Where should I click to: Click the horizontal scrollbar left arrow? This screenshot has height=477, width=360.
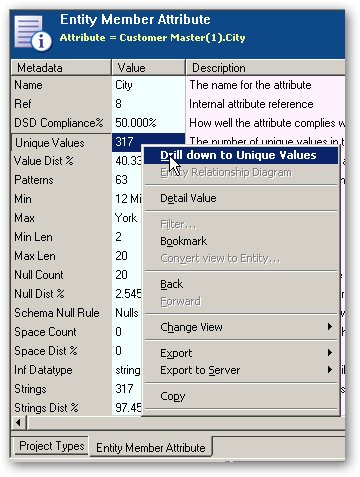pos(19,423)
